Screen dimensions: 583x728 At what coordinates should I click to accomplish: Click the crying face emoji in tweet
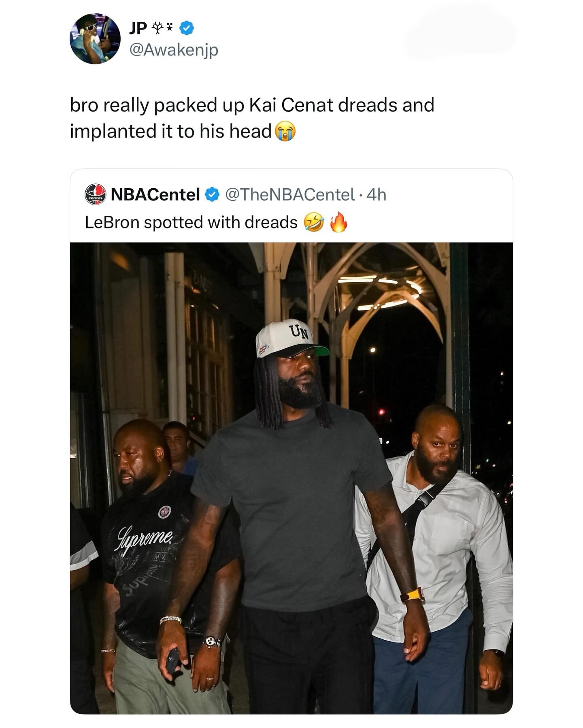pos(285,132)
